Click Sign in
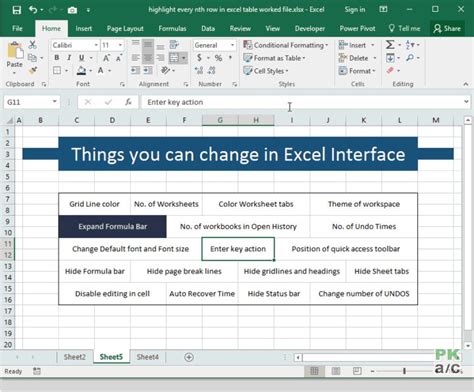 [355, 10]
